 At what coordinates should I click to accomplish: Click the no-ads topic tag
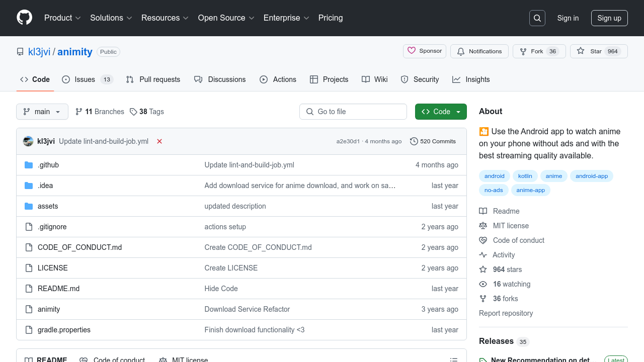494,190
